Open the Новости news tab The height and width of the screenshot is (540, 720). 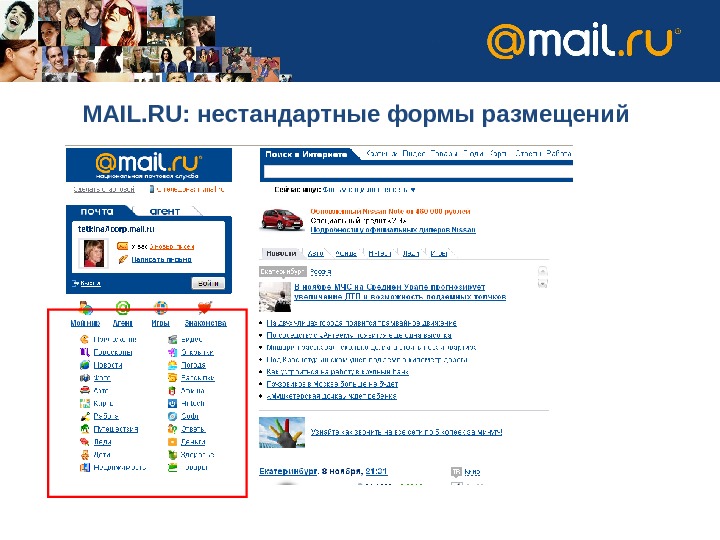281,253
